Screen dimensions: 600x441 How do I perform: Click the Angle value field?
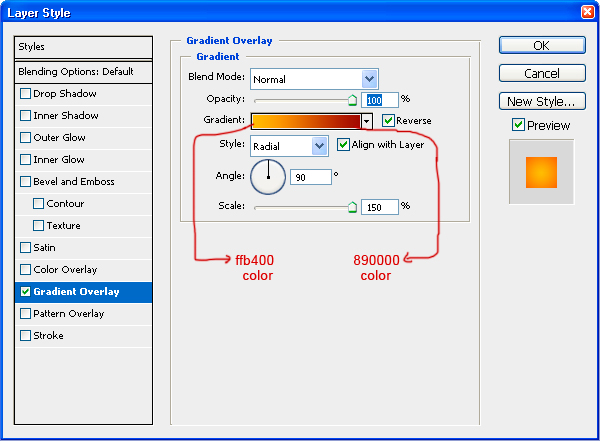310,177
